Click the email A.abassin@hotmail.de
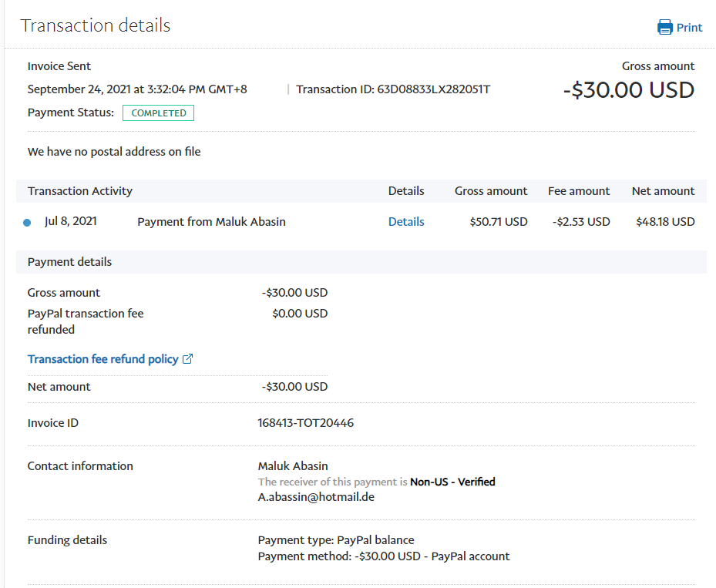 (x=316, y=497)
